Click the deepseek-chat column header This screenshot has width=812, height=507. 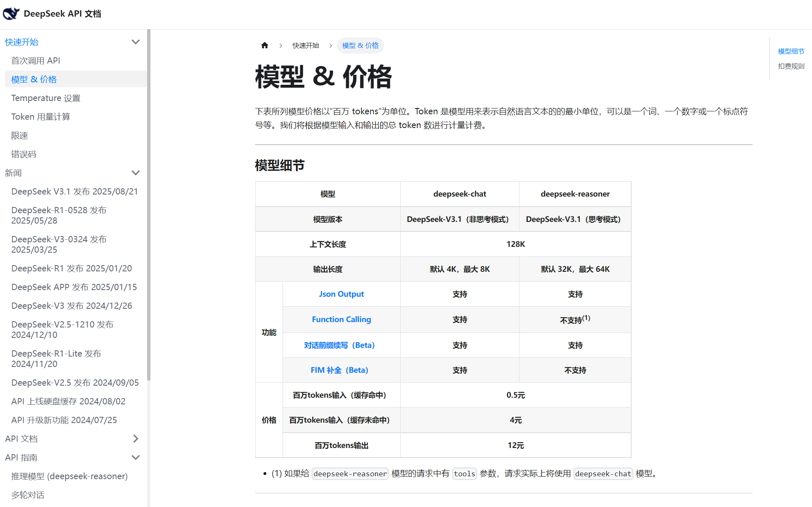coord(460,194)
